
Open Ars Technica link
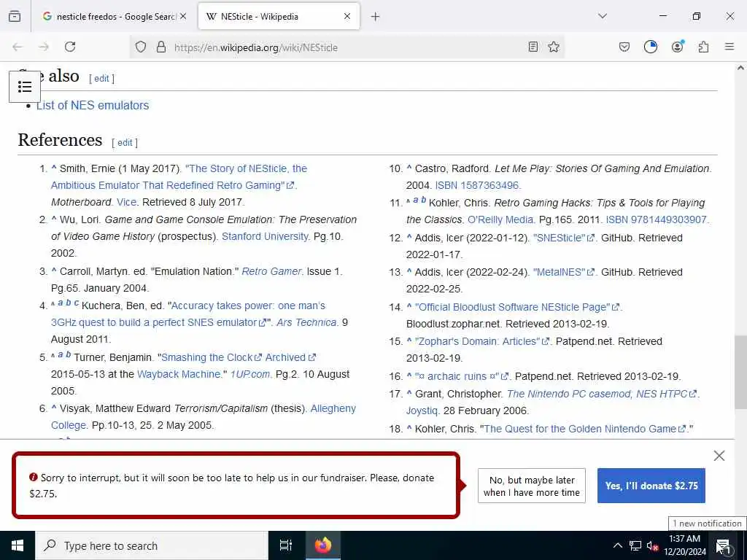coord(306,322)
